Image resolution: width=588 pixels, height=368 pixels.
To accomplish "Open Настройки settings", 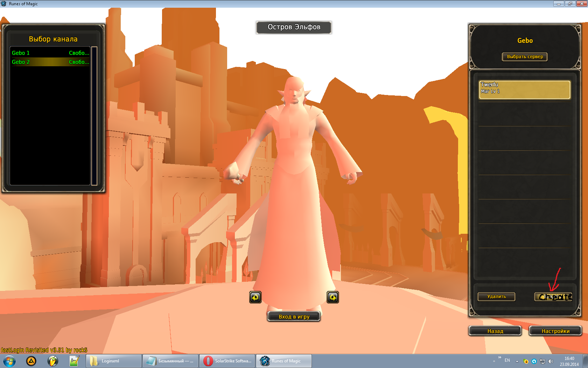I will [x=555, y=331].
